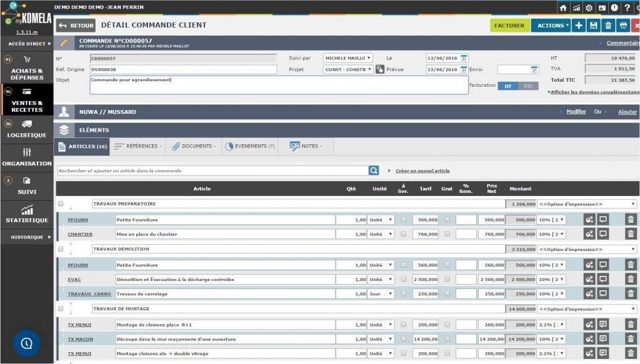Image resolution: width=640 pixels, height=364 pixels.
Task: Click 'Créer un nouvel article' link
Action: point(422,170)
